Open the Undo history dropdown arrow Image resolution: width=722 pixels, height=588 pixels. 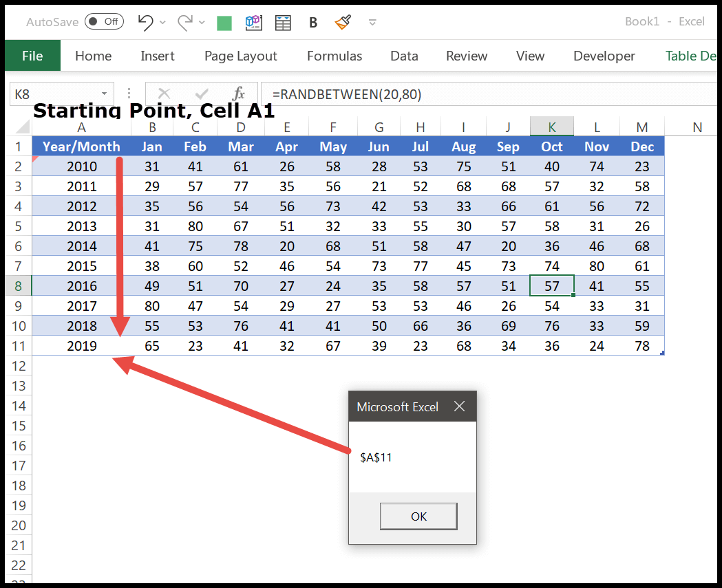coord(161,23)
